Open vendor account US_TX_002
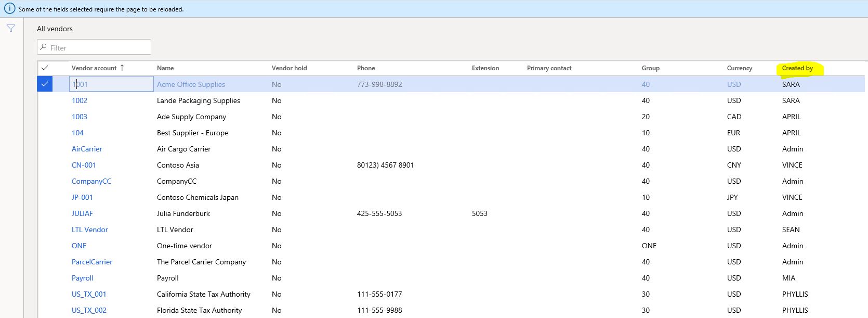 click(x=89, y=310)
